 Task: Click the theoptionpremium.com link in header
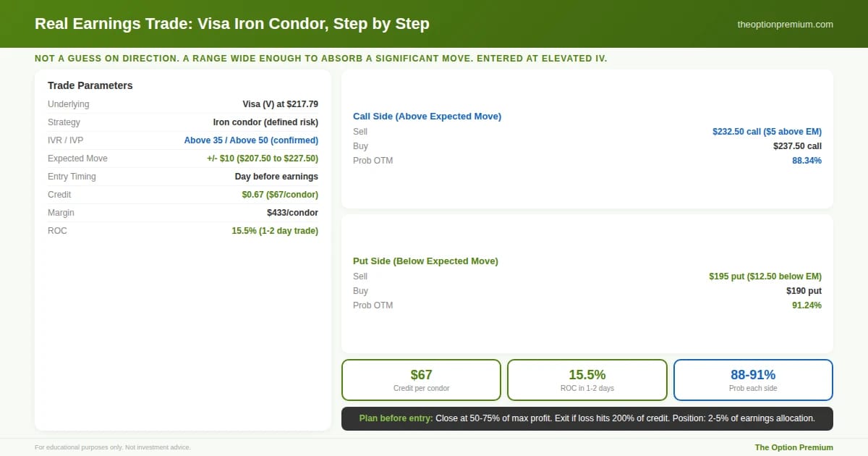pos(785,24)
